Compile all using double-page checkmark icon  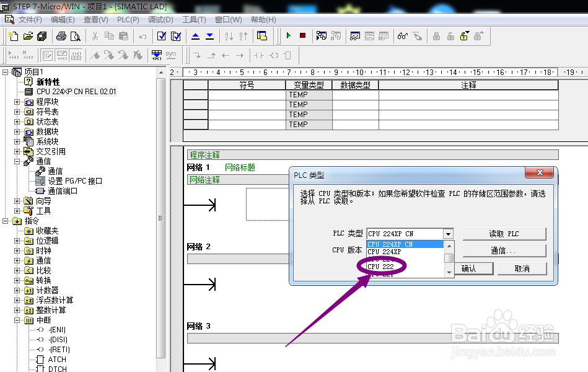point(176,36)
